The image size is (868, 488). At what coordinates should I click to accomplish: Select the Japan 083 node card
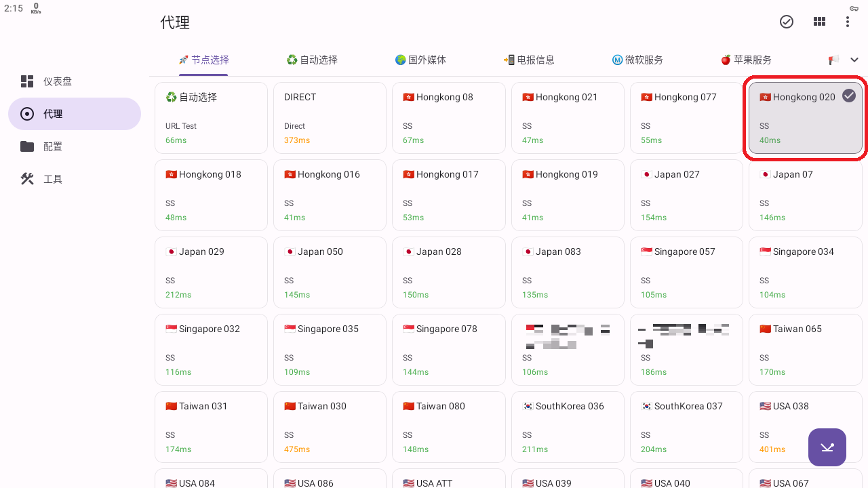[x=568, y=272]
